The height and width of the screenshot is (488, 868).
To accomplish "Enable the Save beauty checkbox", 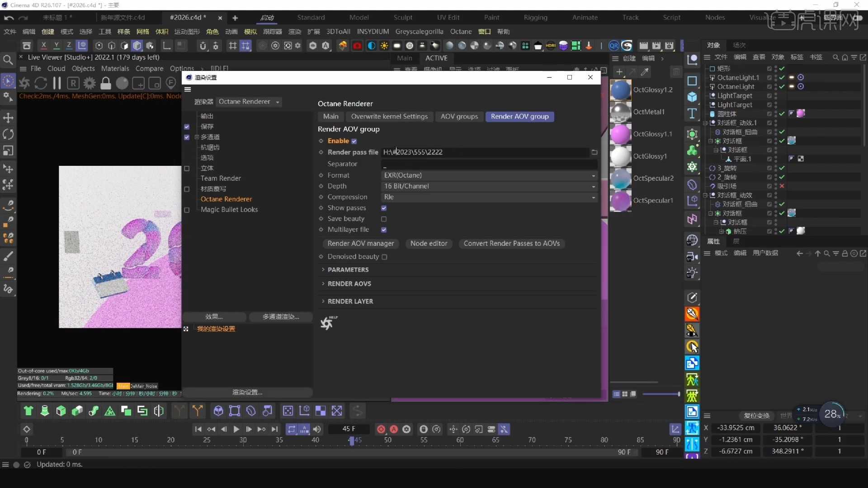I will point(384,219).
